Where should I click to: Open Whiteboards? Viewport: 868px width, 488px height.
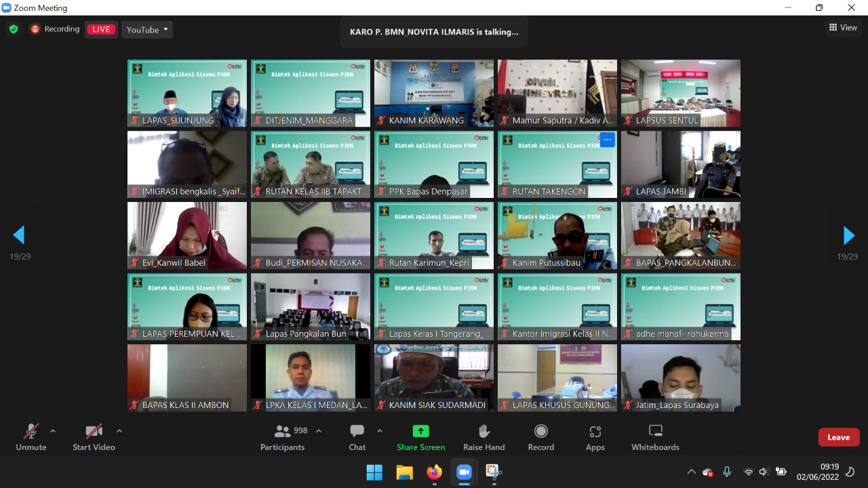(x=655, y=437)
